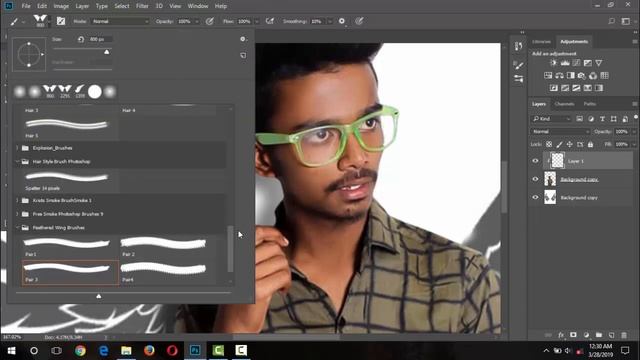Switch to the Paths tab
Image resolution: width=640 pixels, height=360 pixels.
pos(590,104)
